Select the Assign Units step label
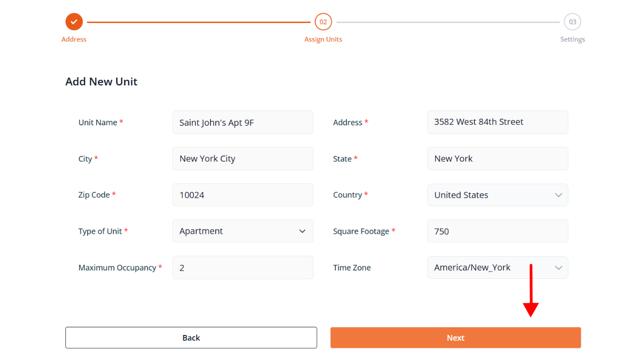644x358 pixels. [x=323, y=39]
